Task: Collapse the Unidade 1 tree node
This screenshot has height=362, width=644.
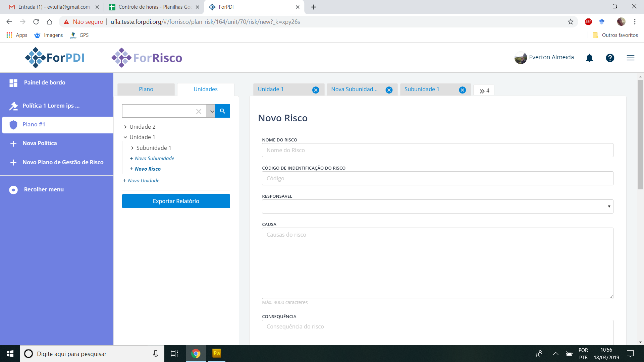Action: [x=125, y=137]
